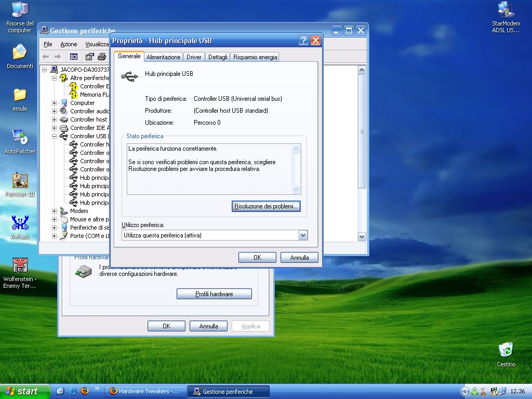Image resolution: width=532 pixels, height=399 pixels.
Task: Switch to the Risparmio energia tab
Action: coord(255,57)
